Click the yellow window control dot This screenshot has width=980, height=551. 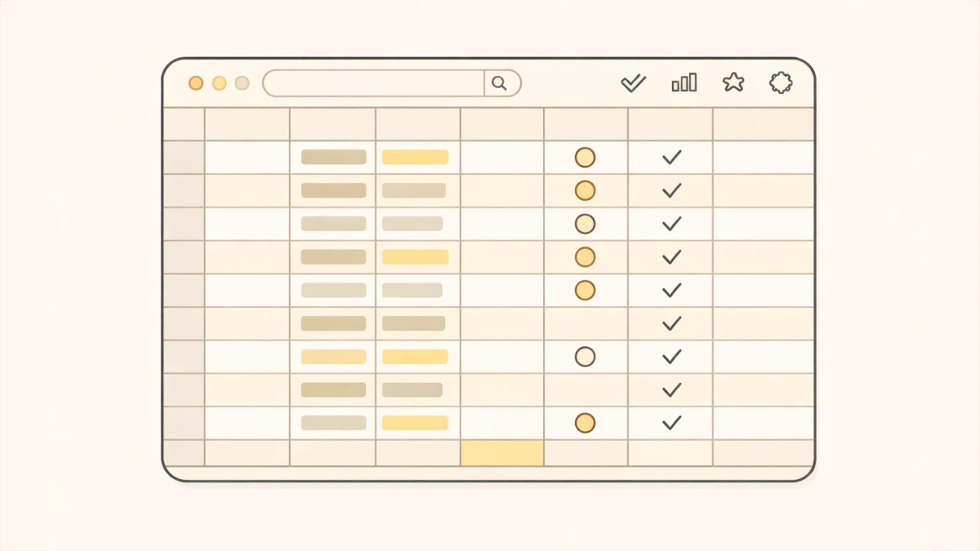pos(219,83)
